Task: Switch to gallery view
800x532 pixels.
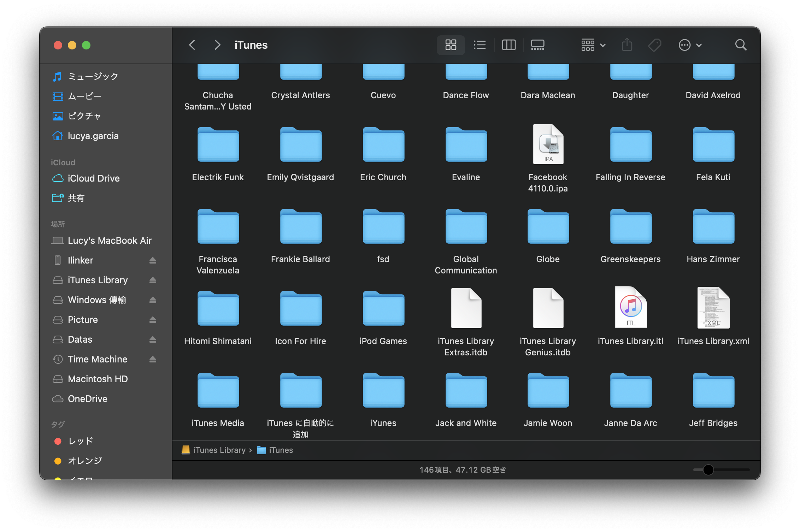Action: tap(537, 45)
